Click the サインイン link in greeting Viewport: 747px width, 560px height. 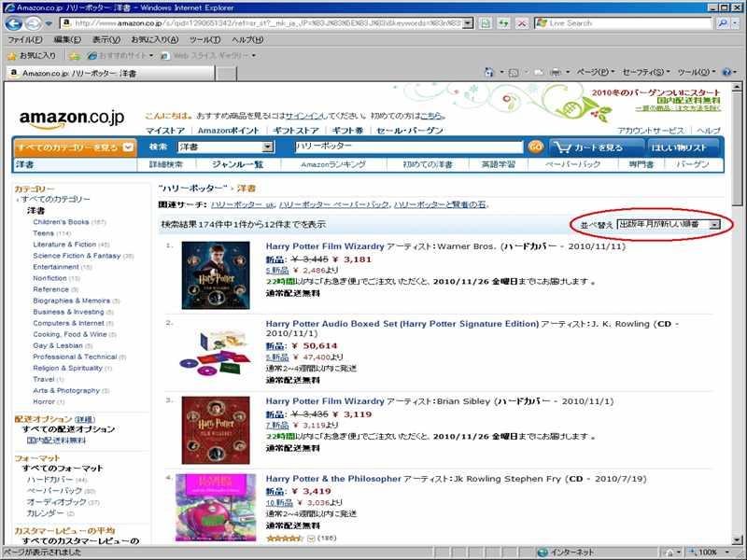tap(304, 116)
